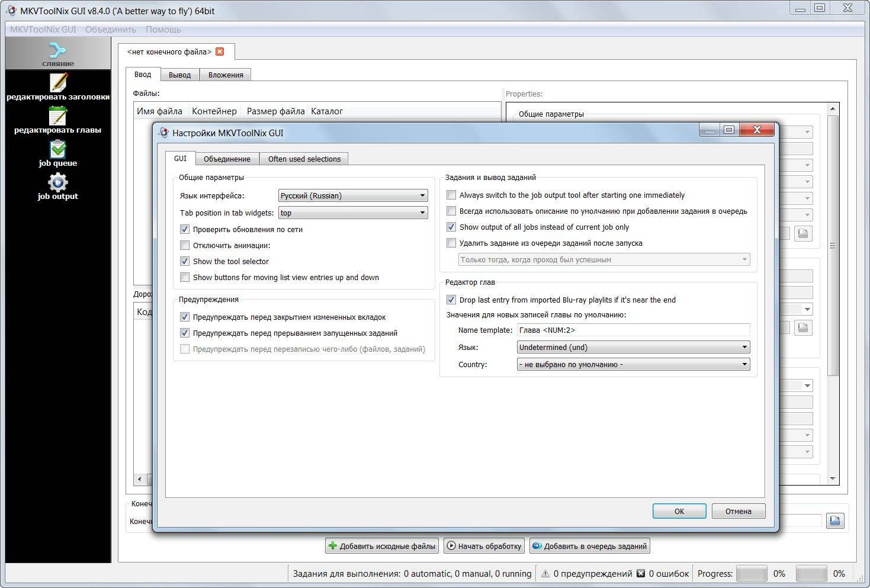This screenshot has height=588, width=870.
Task: Click the errors icon in status bar
Action: [x=641, y=573]
